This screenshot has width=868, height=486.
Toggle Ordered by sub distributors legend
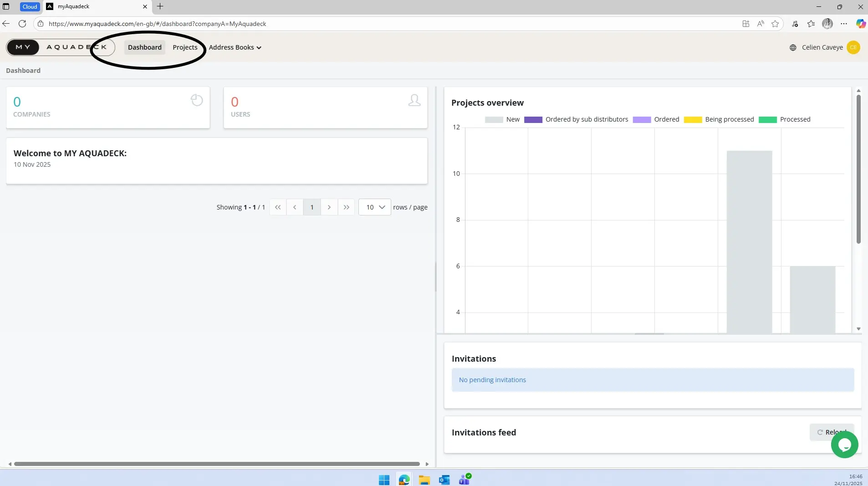pyautogui.click(x=577, y=119)
